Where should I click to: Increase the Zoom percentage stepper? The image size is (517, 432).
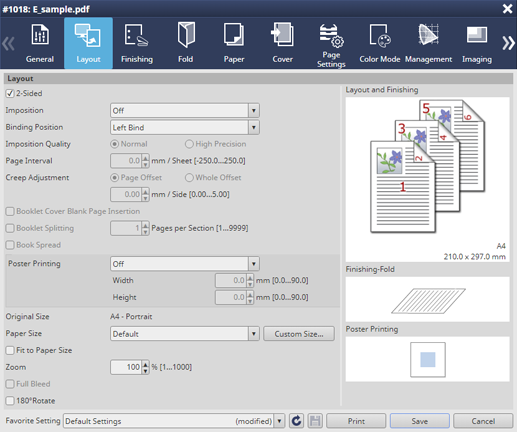tap(145, 364)
